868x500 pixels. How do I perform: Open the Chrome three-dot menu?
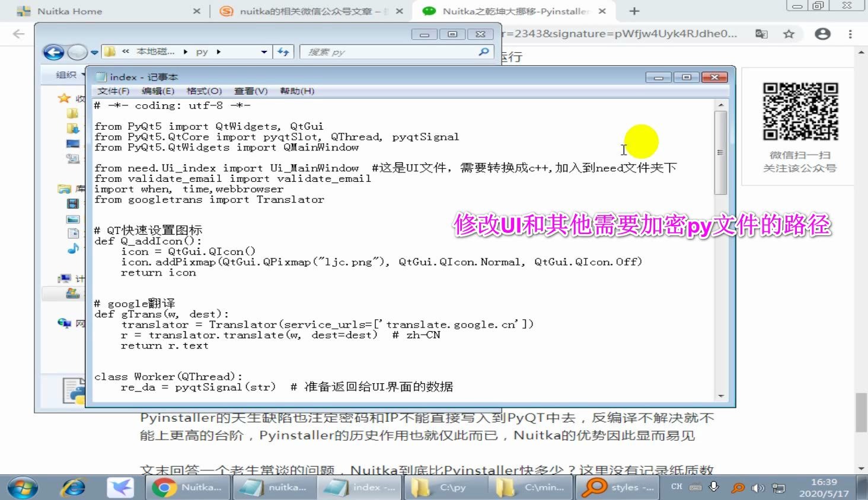point(850,34)
